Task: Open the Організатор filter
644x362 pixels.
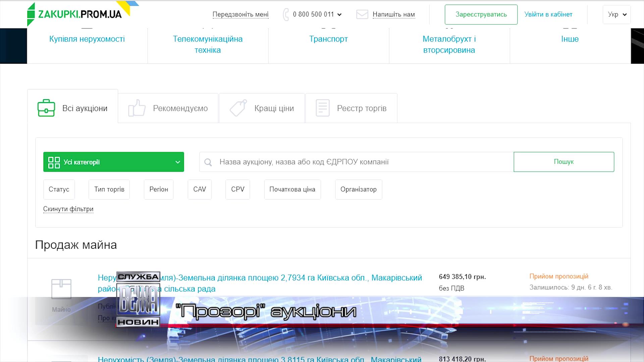Action: 359,189
